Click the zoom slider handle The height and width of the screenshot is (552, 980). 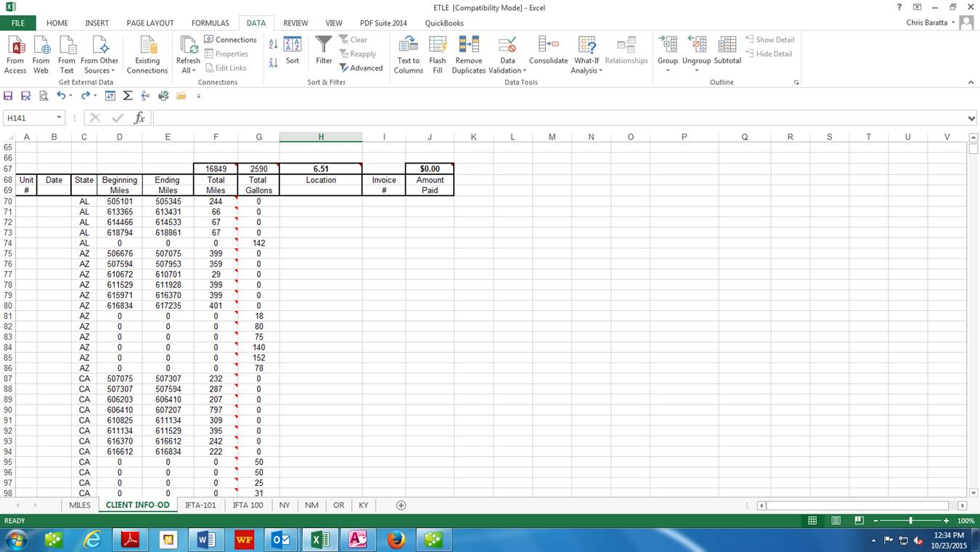coord(910,521)
